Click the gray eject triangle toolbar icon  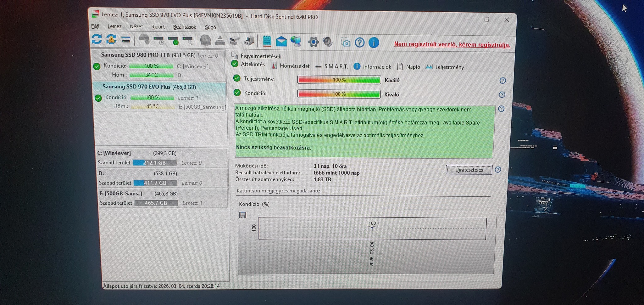220,41
